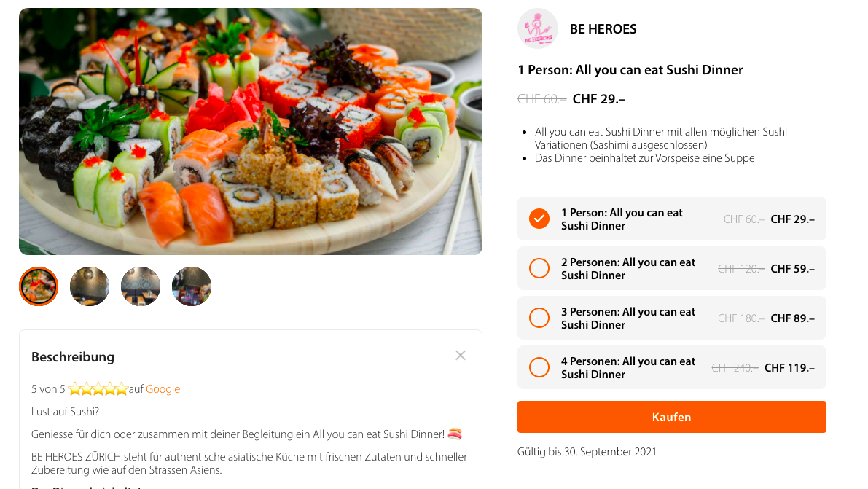Click the BE HEROES pink logo icon

click(538, 28)
